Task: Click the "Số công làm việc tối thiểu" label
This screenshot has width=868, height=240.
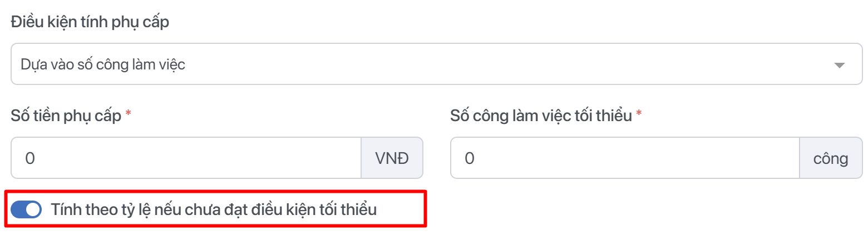Action: 541,116
